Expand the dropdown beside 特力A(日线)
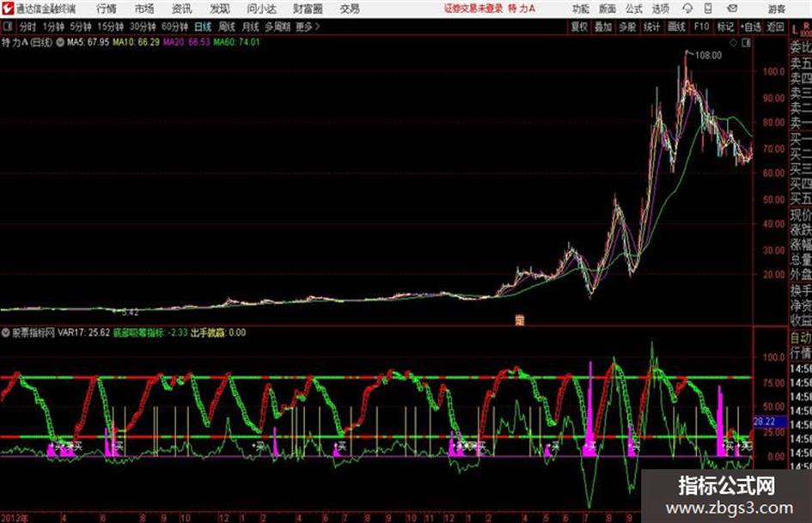 [59, 42]
